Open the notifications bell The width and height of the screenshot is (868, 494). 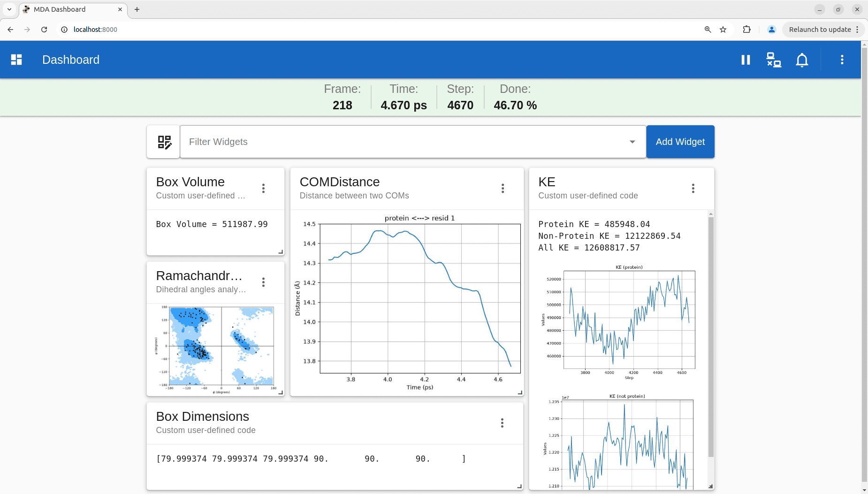[802, 60]
